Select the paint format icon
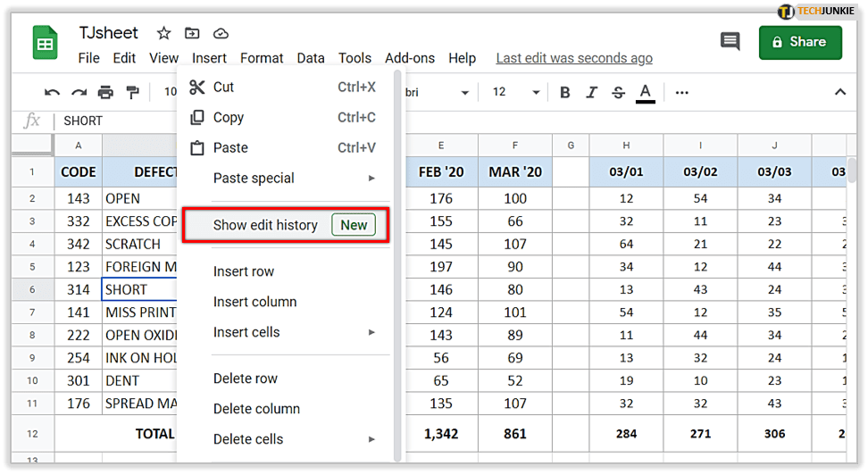This screenshot has width=868, height=474. [132, 92]
